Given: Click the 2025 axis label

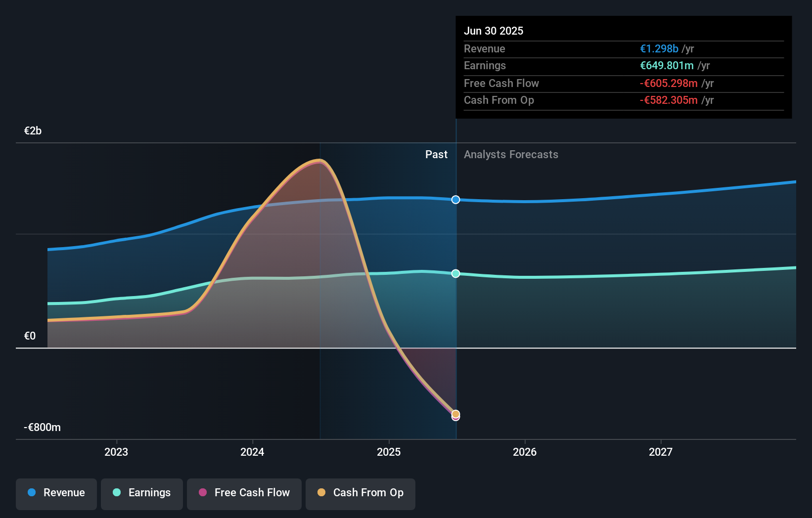Looking at the screenshot, I should point(389,452).
